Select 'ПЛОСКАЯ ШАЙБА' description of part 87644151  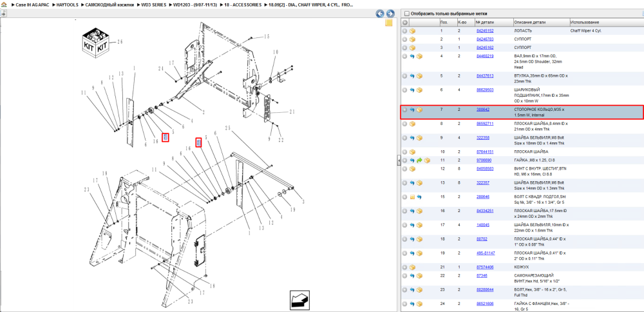point(531,151)
